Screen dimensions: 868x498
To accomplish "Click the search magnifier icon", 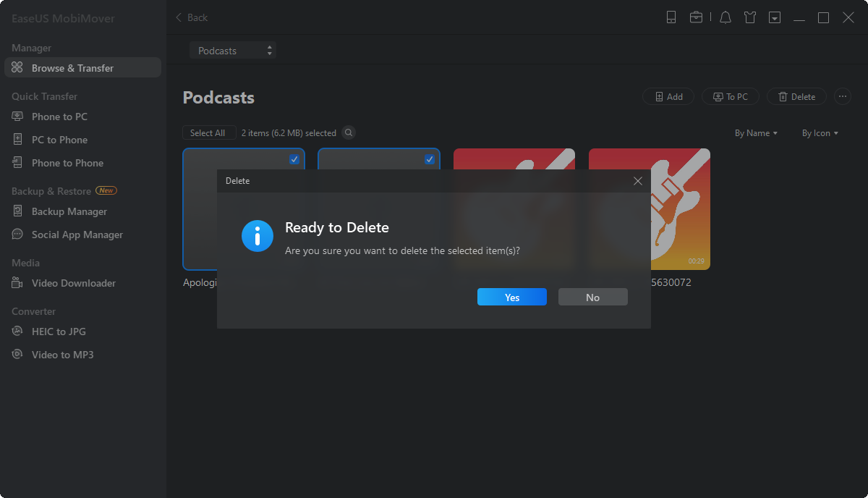I will tap(349, 132).
